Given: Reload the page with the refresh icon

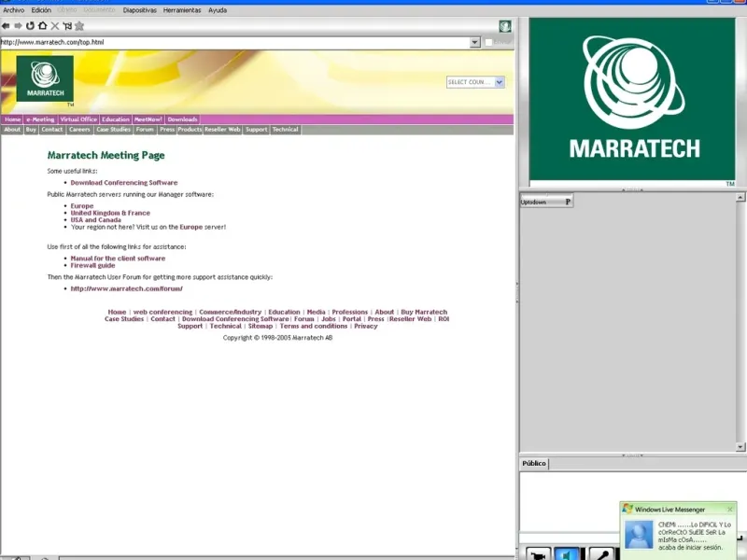Looking at the screenshot, I should tap(30, 26).
